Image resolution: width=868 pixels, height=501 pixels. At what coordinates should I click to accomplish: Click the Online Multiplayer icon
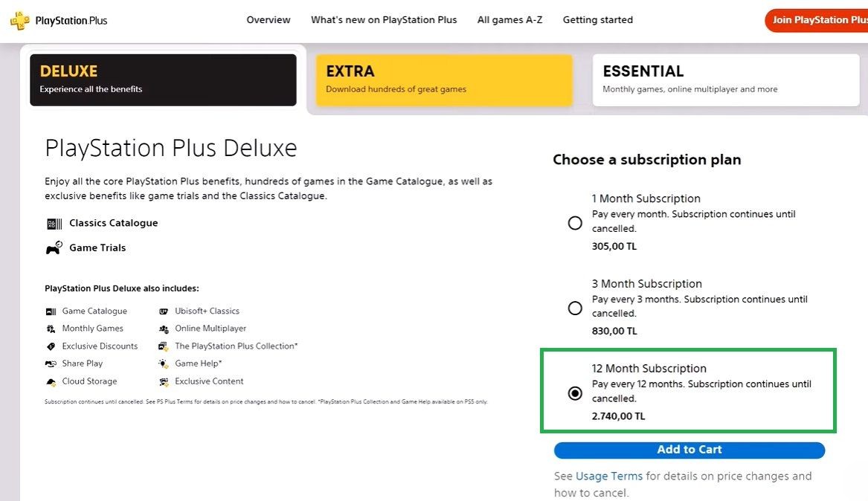click(164, 329)
